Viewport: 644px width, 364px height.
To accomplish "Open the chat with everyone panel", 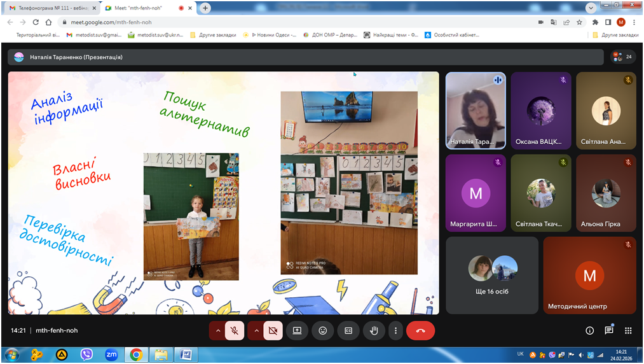I will (609, 331).
